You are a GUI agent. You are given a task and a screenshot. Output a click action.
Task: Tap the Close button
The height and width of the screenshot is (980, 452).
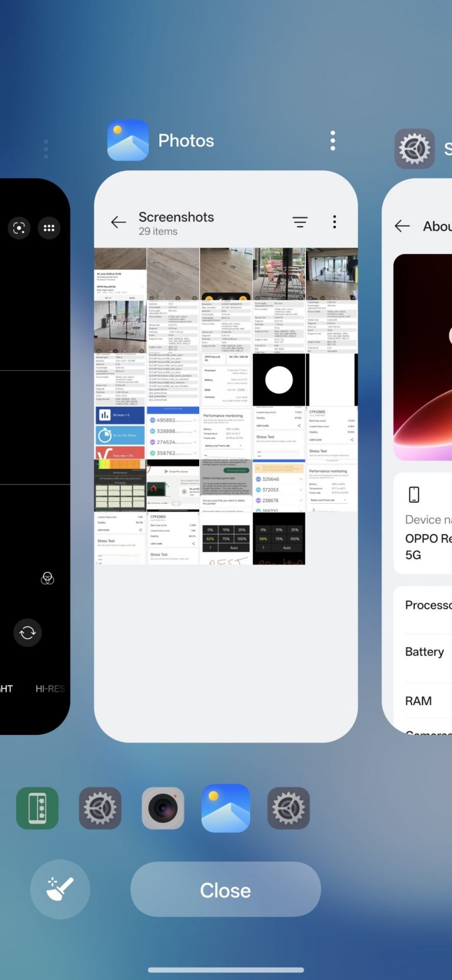[226, 889]
